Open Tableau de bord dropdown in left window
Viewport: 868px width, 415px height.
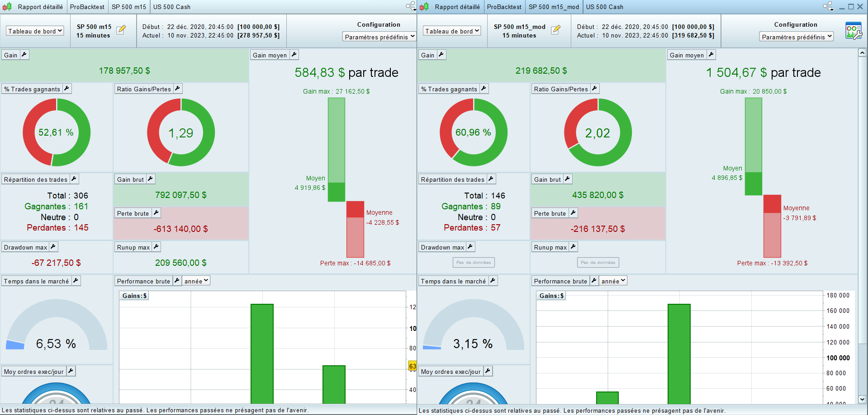[x=35, y=31]
